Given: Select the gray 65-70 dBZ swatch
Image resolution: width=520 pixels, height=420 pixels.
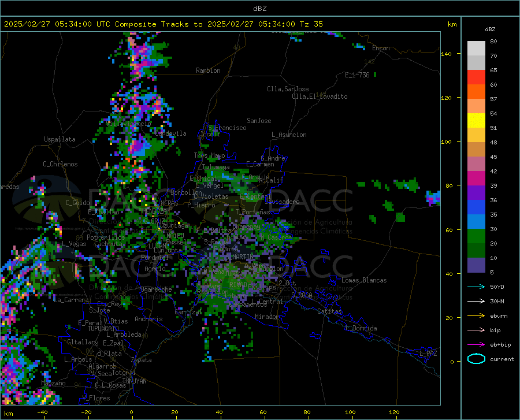Looking at the screenshot, I should 476,63.
